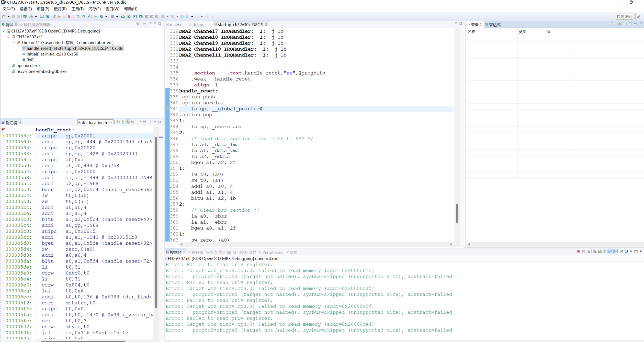
Task: Click source line 344 la sp, _eusrstack
Action: coord(216,127)
